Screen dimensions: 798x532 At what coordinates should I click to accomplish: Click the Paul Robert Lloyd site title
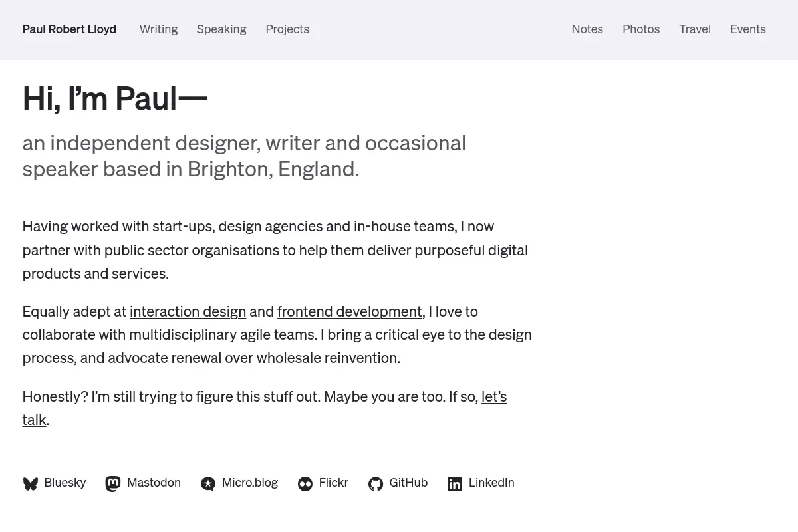point(69,29)
